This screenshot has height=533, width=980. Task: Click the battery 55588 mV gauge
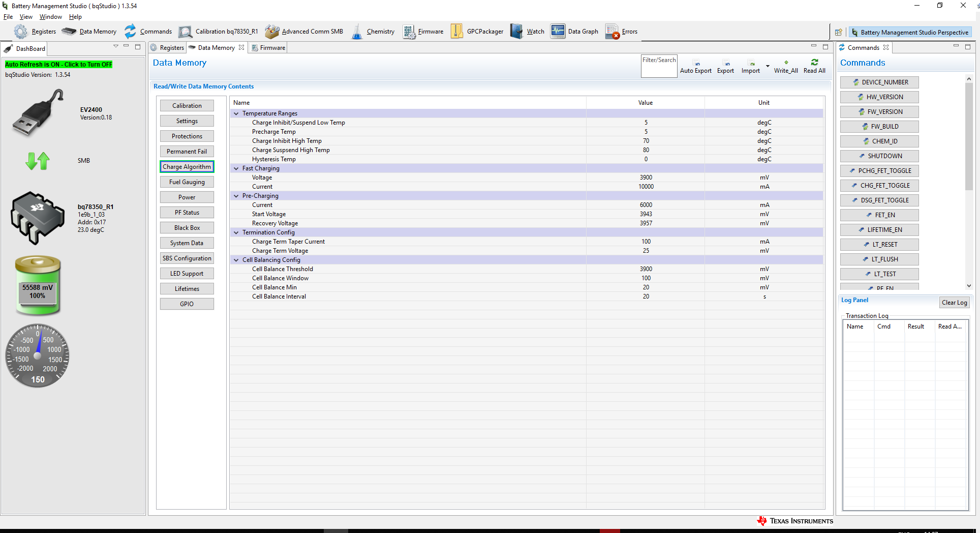click(x=38, y=285)
